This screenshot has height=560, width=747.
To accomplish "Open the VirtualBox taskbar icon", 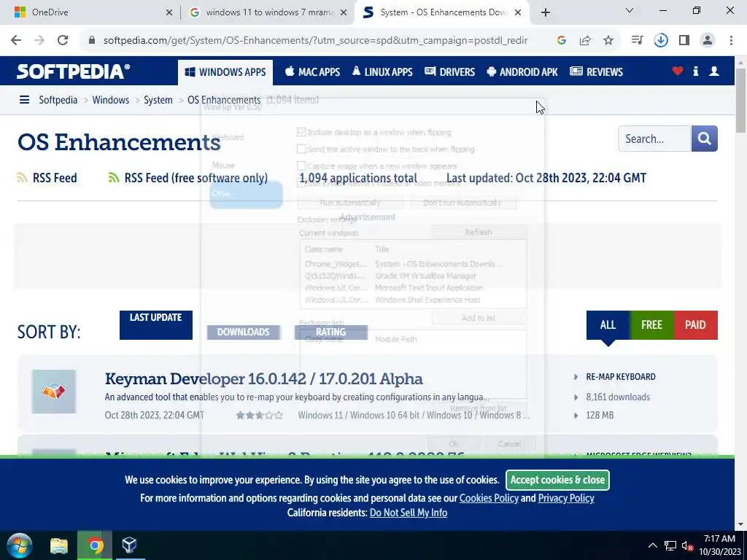I will 130,545.
